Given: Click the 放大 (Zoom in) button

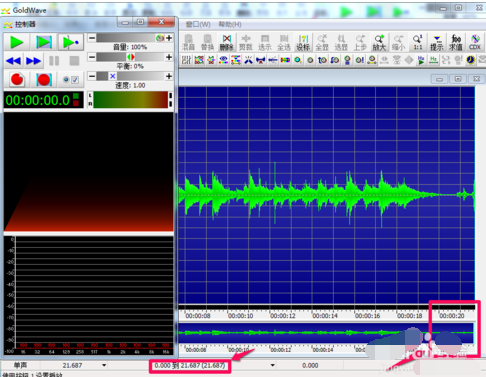Looking at the screenshot, I should click(379, 43).
